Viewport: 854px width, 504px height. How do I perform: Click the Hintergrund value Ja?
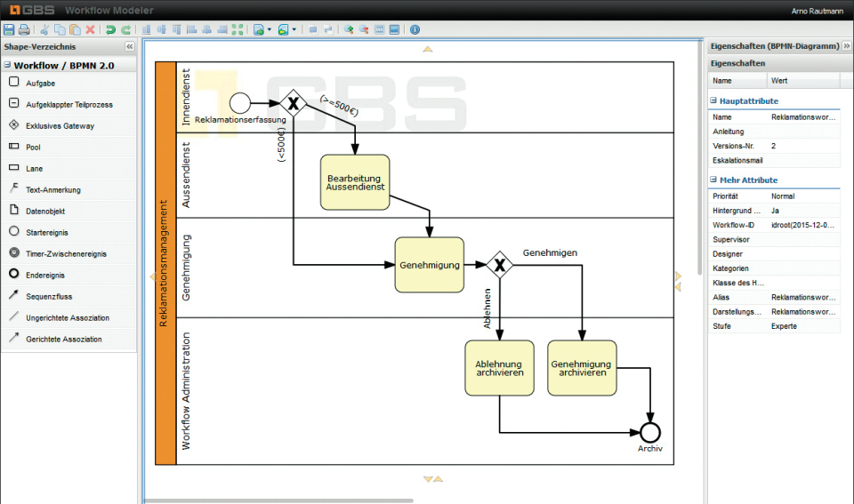(x=776, y=211)
